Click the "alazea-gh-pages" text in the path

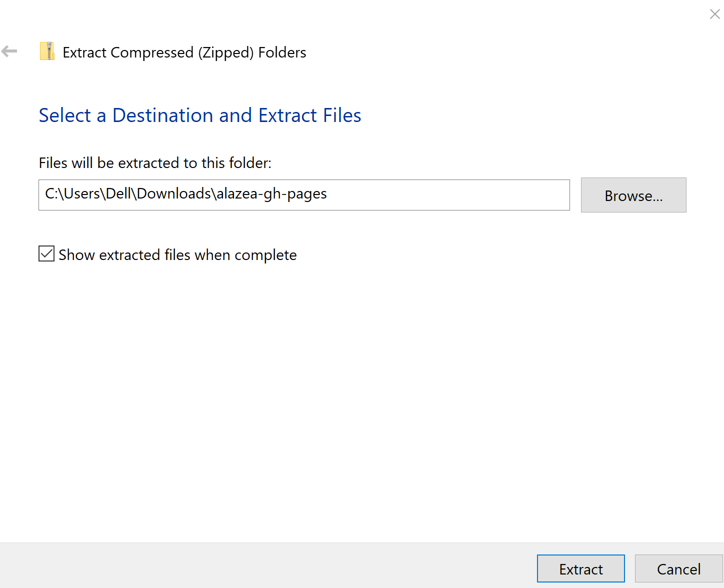point(271,194)
